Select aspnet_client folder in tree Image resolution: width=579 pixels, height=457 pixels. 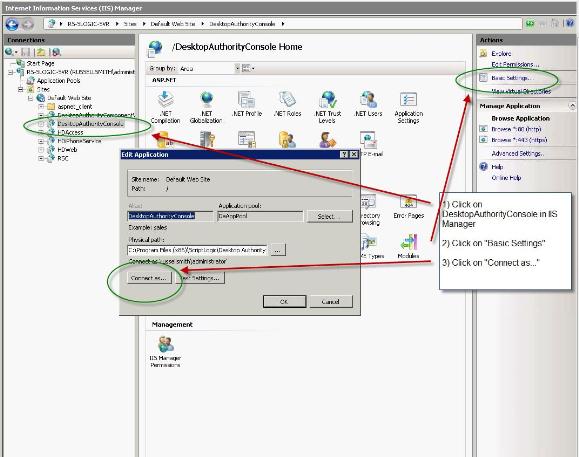(x=75, y=106)
